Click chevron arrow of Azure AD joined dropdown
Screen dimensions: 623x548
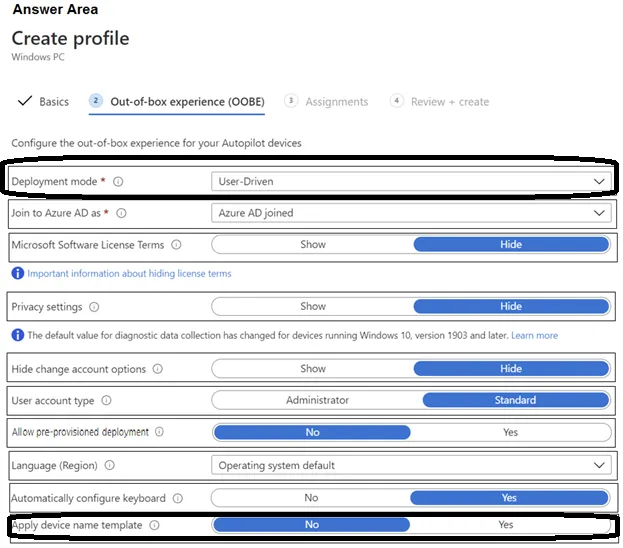point(599,213)
